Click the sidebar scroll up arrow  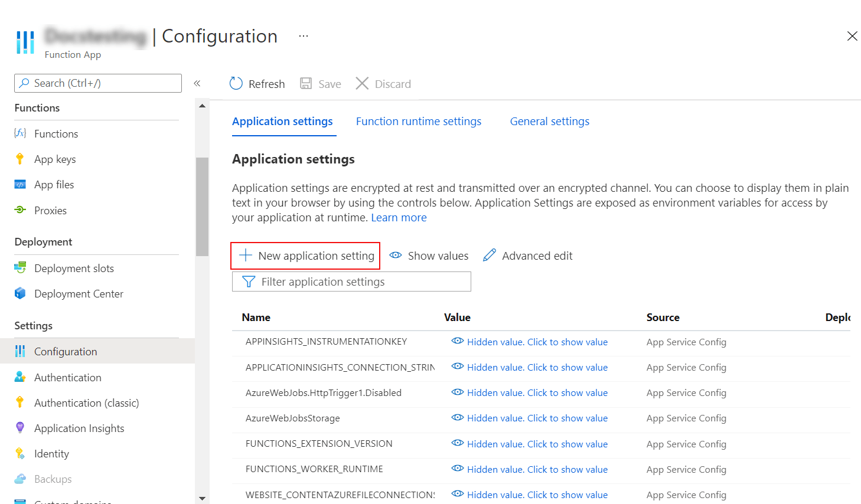click(x=202, y=106)
